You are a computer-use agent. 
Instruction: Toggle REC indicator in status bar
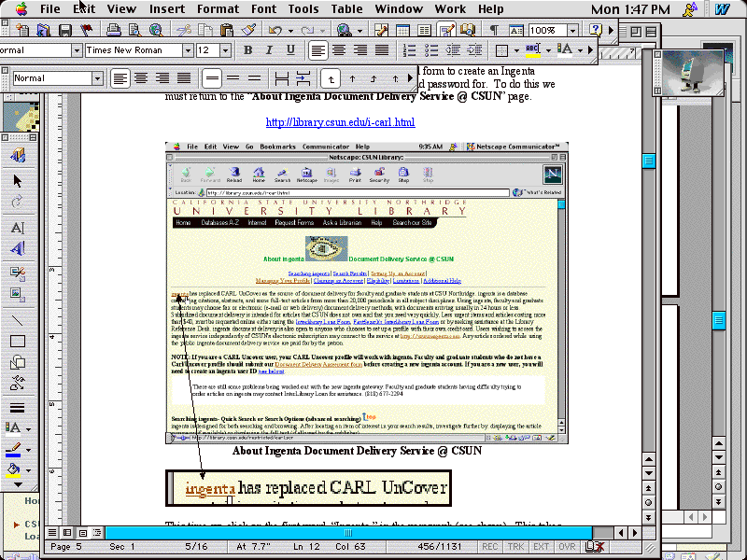[489, 547]
